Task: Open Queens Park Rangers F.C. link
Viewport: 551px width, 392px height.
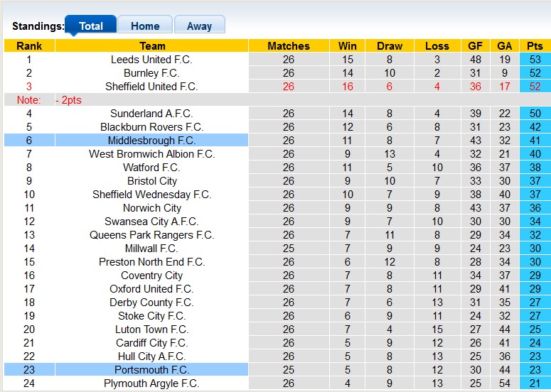Action: [151, 235]
